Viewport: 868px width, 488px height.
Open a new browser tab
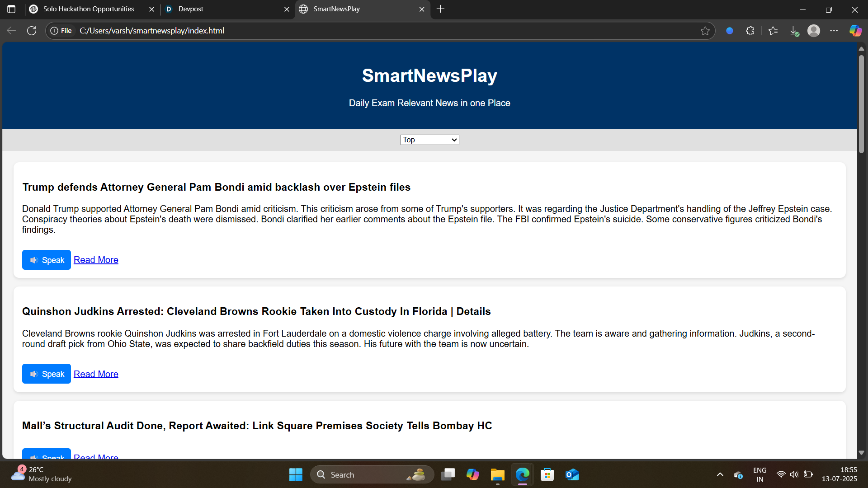pyautogui.click(x=441, y=9)
